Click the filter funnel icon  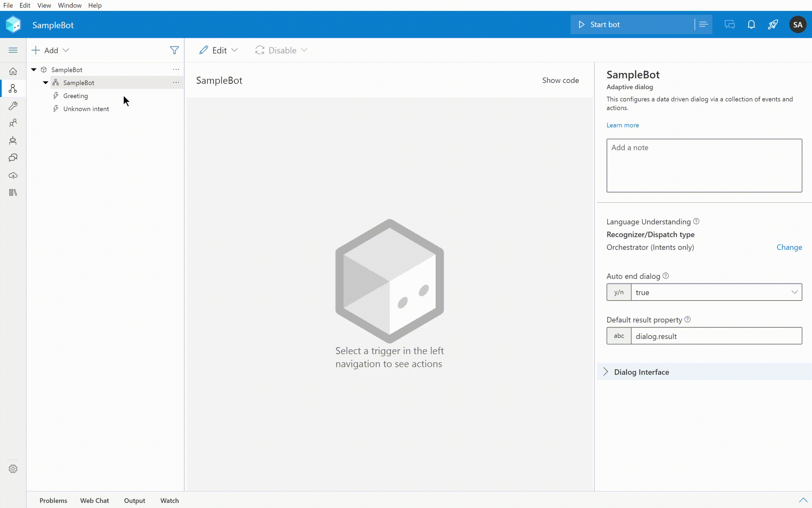174,50
